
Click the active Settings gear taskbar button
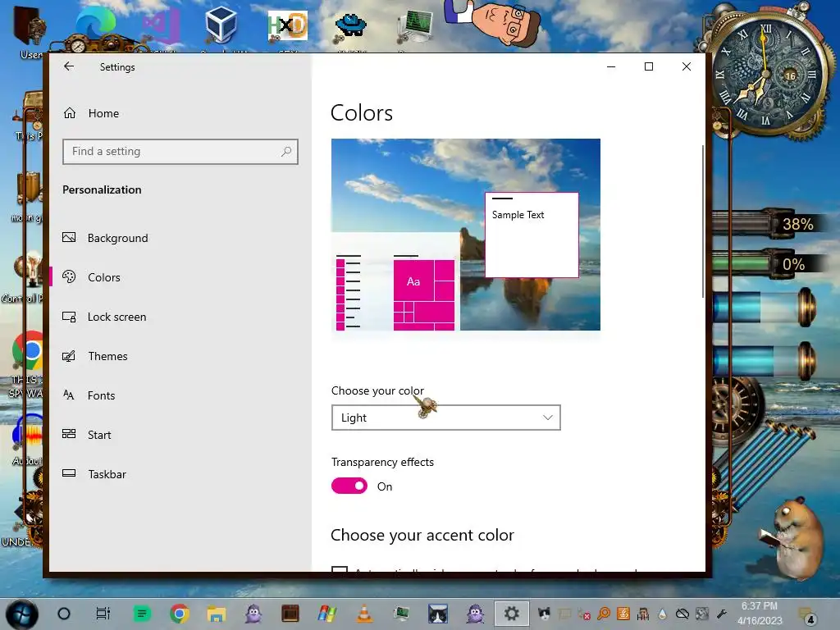[x=512, y=614]
